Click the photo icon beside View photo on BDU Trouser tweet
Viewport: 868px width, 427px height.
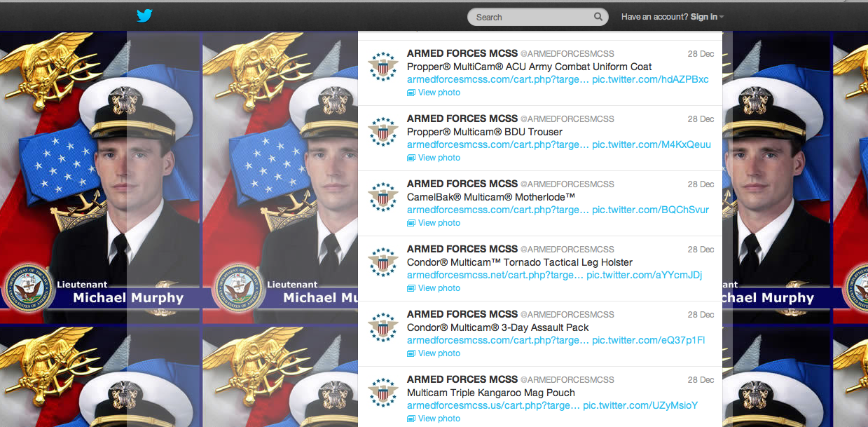(x=411, y=158)
